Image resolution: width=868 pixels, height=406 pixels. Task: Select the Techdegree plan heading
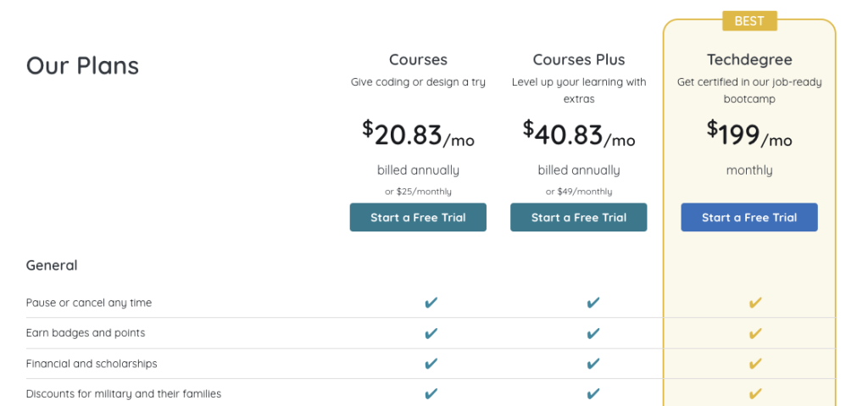(x=749, y=59)
